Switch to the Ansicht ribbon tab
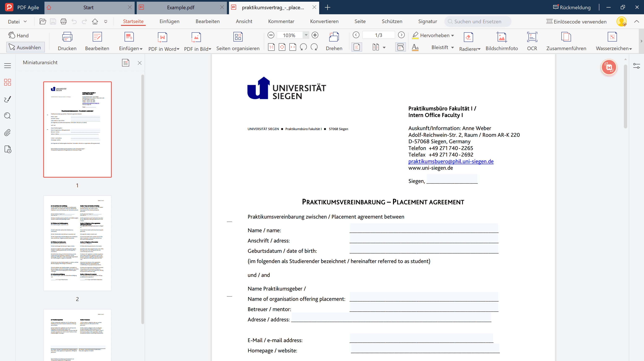The width and height of the screenshot is (644, 361). [244, 21]
